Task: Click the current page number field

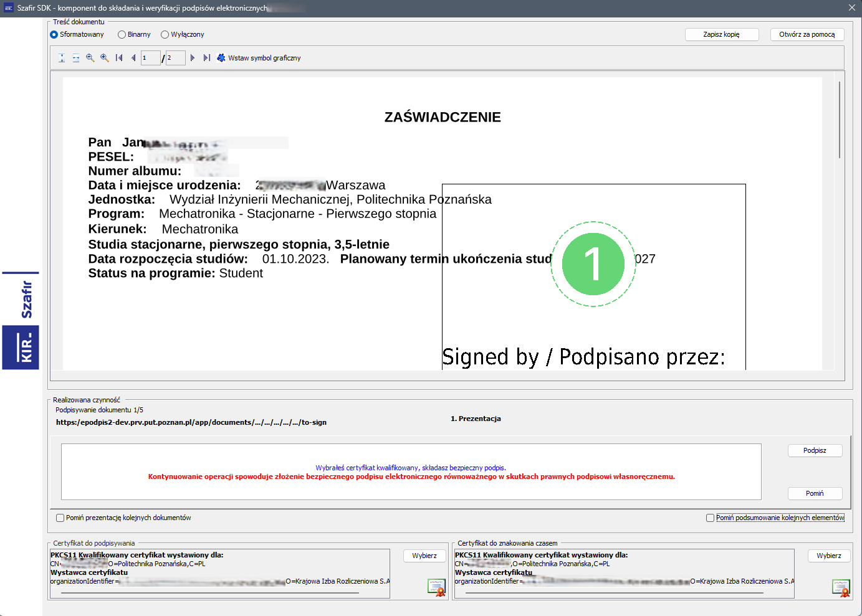Action: [x=150, y=58]
